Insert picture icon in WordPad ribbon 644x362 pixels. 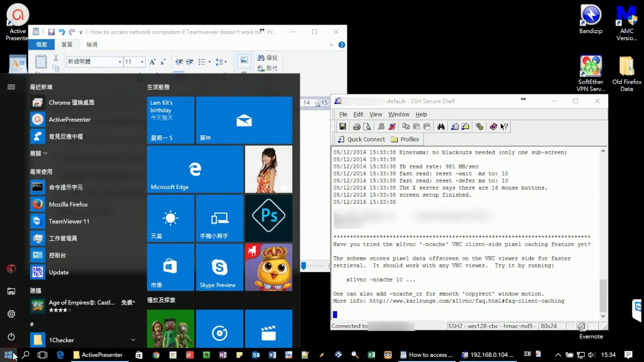point(244,61)
